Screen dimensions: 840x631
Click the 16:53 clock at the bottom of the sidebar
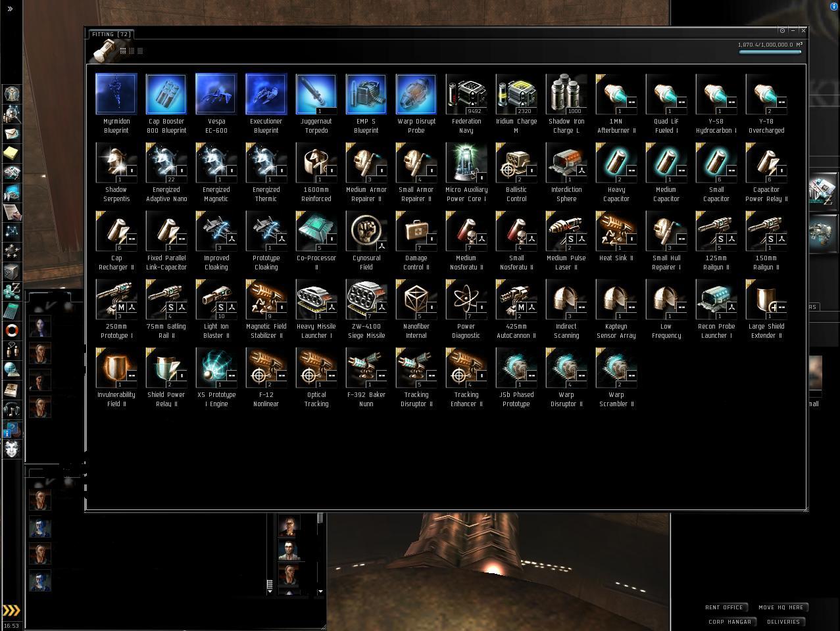[x=11, y=626]
